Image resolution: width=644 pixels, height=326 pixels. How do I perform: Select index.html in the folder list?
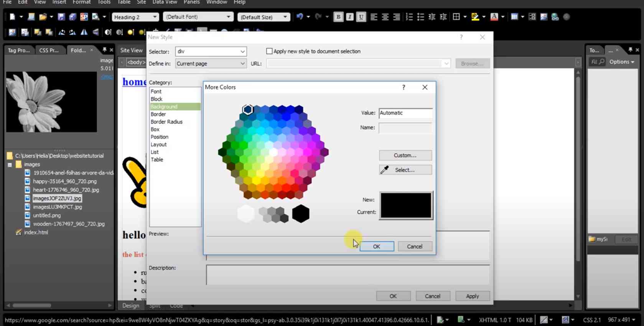coord(36,232)
